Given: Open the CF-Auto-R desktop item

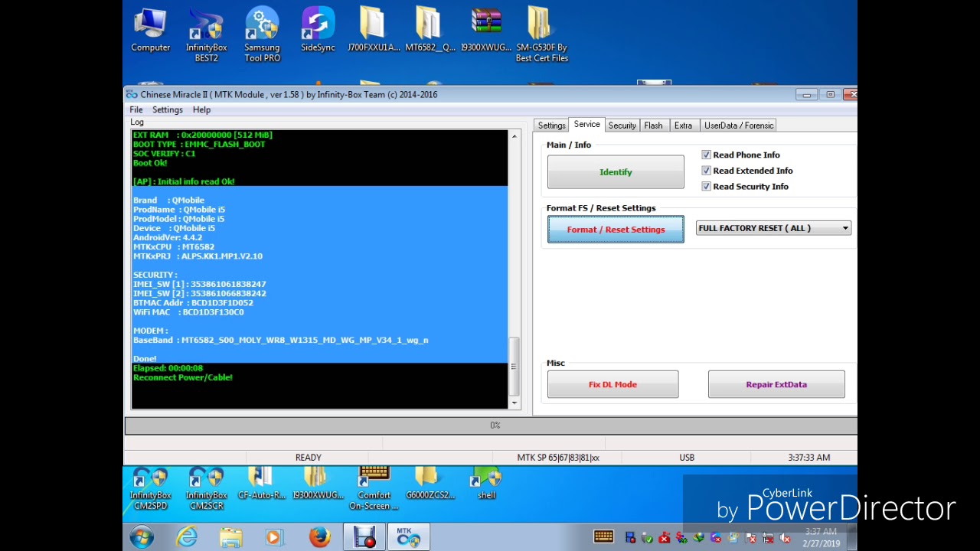Looking at the screenshot, I should coord(262,484).
